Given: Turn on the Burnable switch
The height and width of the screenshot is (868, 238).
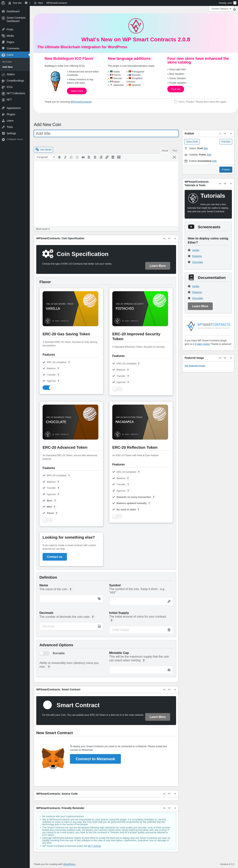Looking at the screenshot, I should (x=44, y=653).
